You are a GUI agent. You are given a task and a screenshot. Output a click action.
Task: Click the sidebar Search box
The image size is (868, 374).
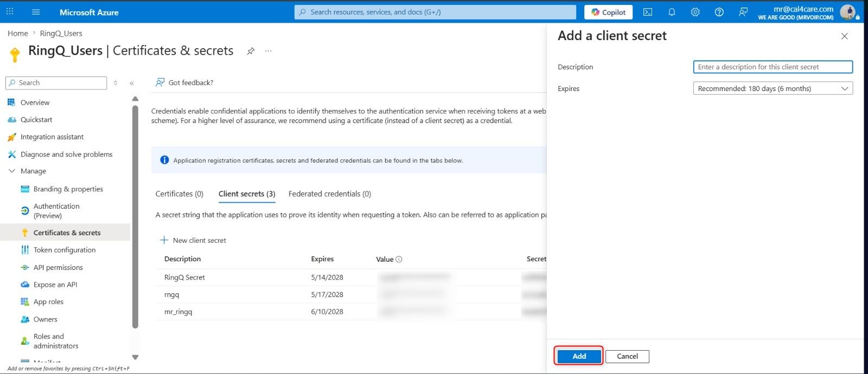[x=56, y=83]
